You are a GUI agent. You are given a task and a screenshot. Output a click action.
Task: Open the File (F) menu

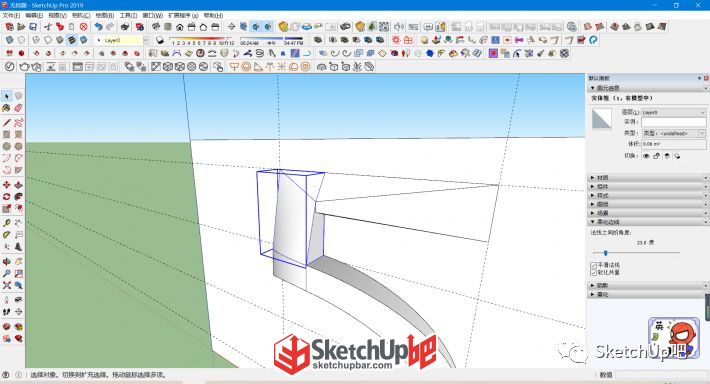11,15
